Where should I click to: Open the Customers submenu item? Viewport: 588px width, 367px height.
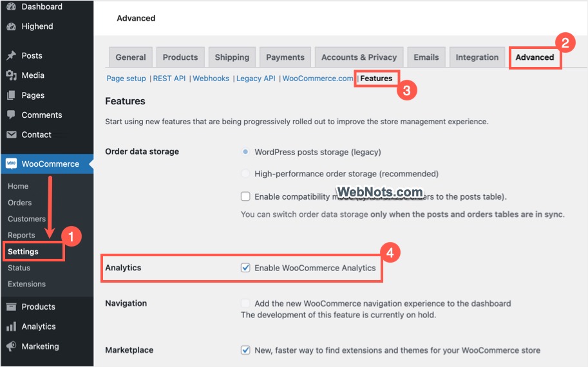click(26, 218)
